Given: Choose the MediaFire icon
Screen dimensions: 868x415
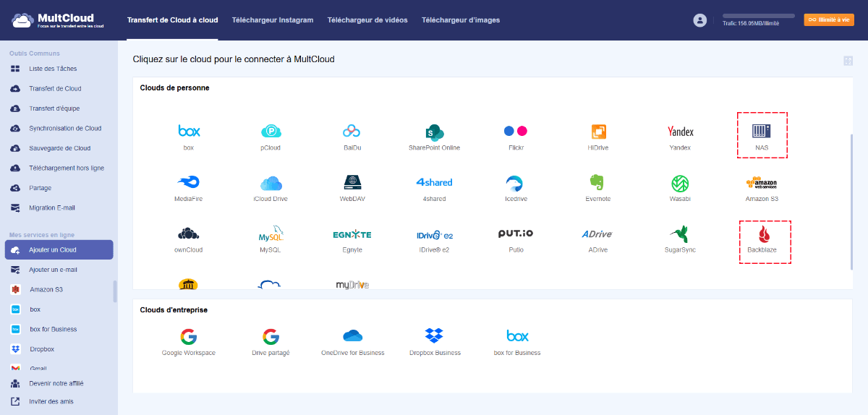Looking at the screenshot, I should tap(188, 182).
